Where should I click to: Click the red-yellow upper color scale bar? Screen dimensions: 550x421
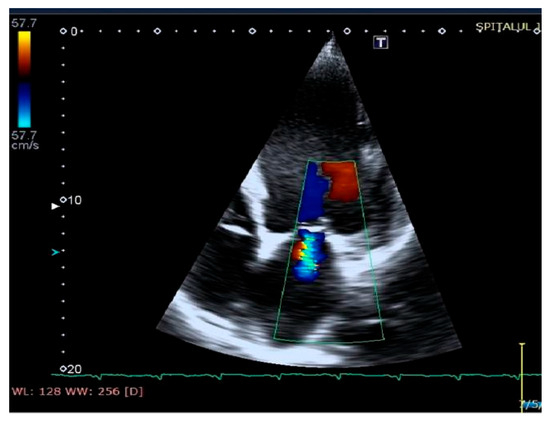click(24, 53)
